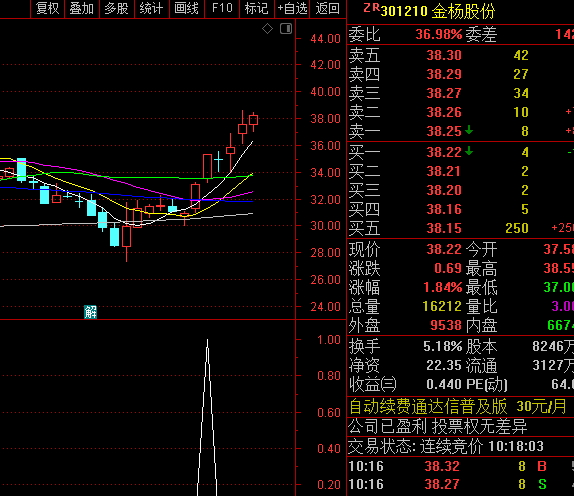Image resolution: width=574 pixels, height=496 pixels.
Task: Open the 多股 multi-stock view
Action: [117, 8]
